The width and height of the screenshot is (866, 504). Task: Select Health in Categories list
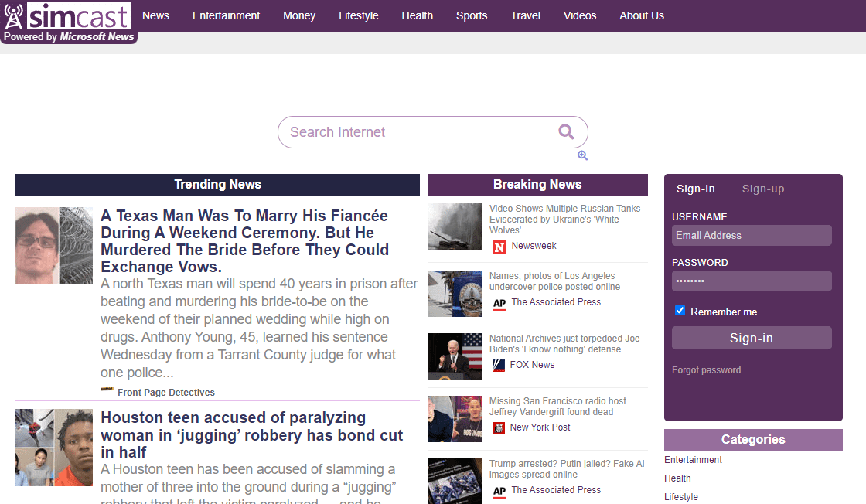(677, 478)
